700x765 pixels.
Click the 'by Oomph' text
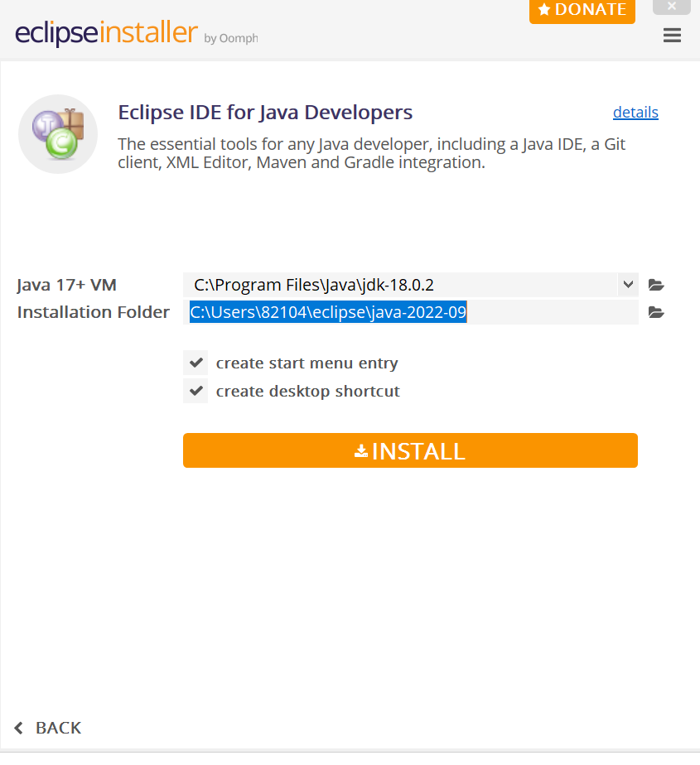(x=231, y=38)
